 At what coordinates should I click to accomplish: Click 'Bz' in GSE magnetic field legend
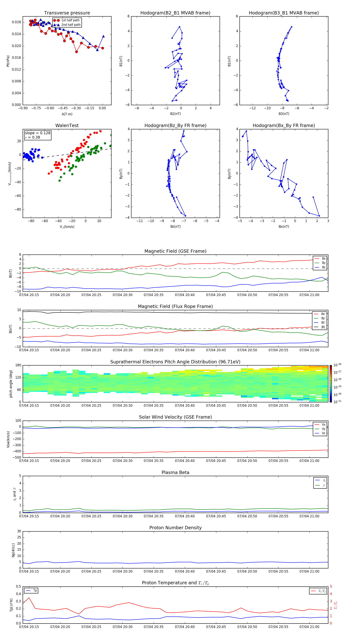tap(320, 267)
